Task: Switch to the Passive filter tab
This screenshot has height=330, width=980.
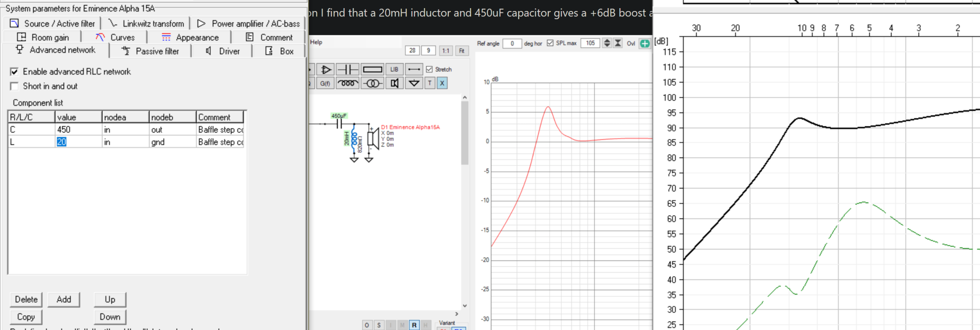Action: (150, 51)
